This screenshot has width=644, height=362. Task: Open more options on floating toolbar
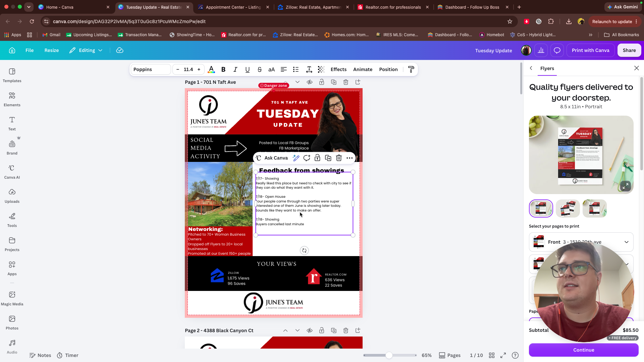[350, 158]
